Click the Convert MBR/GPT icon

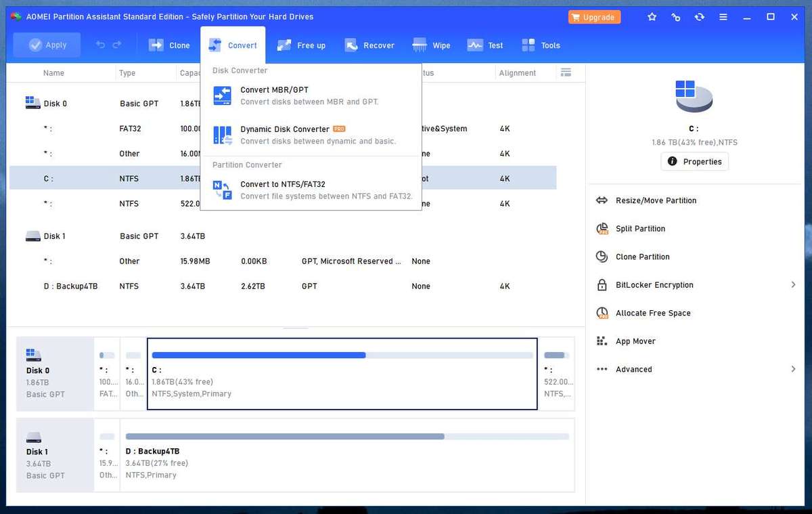point(223,95)
